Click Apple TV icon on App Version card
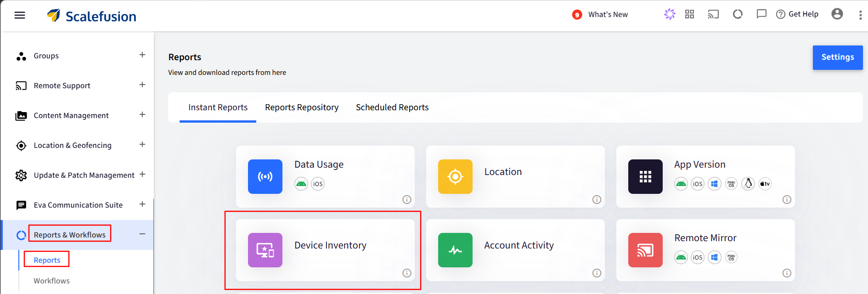This screenshot has width=868, height=294. 765,184
